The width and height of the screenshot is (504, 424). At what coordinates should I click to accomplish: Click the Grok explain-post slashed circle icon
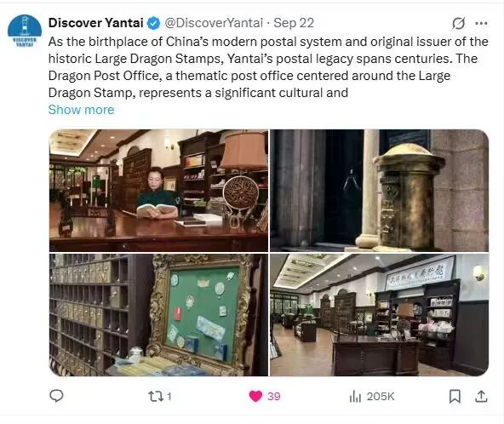pyautogui.click(x=458, y=23)
